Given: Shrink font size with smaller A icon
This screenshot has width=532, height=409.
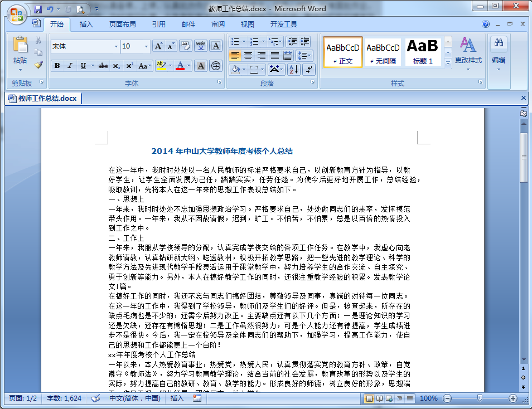Looking at the screenshot, I should point(170,46).
